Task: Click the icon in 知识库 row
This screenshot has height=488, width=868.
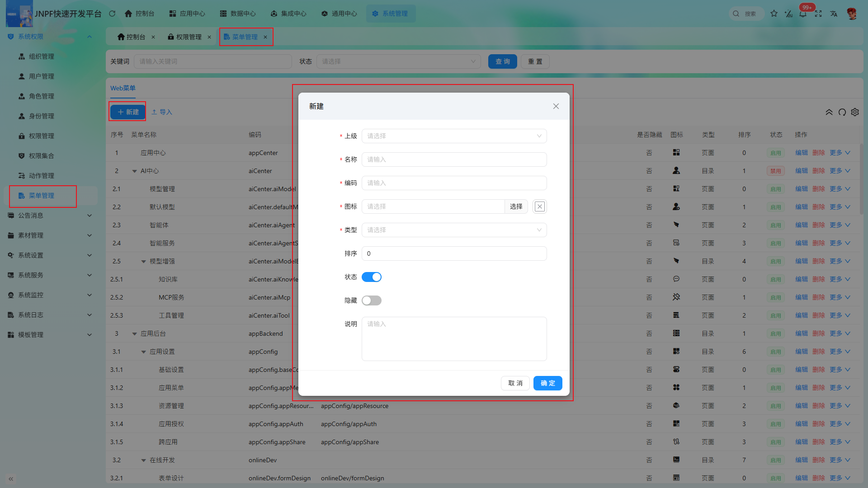Action: pyautogui.click(x=676, y=279)
